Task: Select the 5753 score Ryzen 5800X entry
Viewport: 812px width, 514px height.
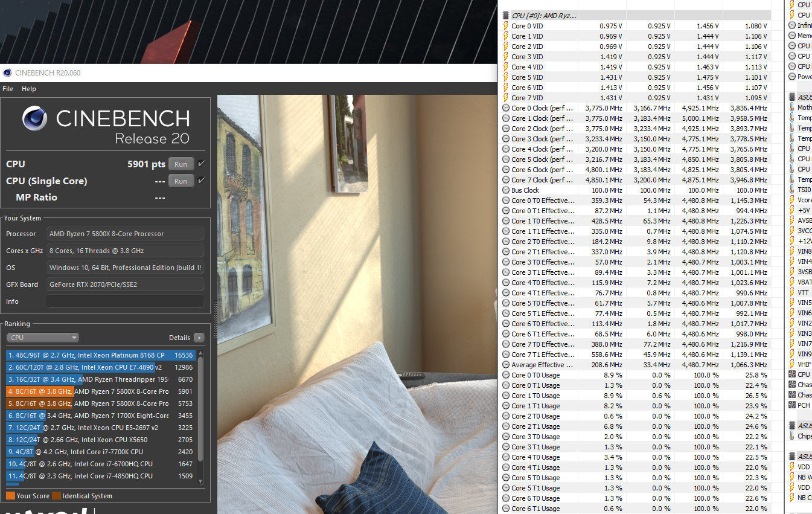Action: click(101, 403)
